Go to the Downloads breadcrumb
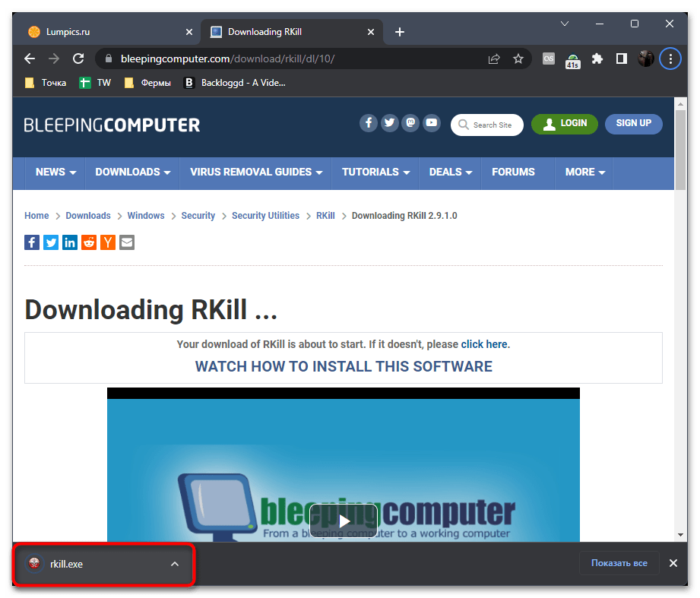Viewport: 700px width, 598px height. pyautogui.click(x=88, y=216)
